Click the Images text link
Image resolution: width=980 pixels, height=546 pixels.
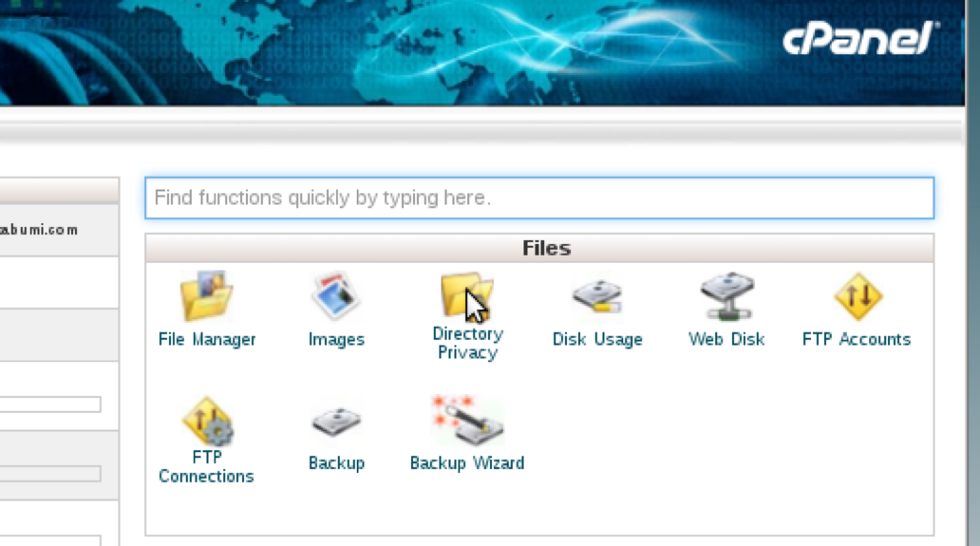pos(336,339)
